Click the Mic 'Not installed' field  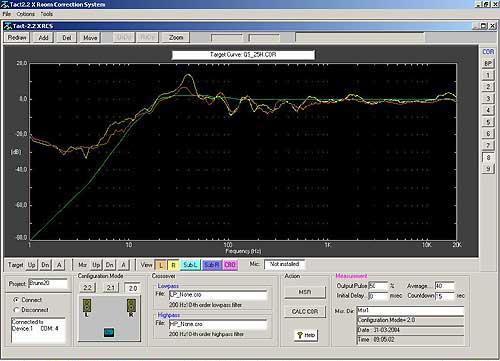point(284,264)
